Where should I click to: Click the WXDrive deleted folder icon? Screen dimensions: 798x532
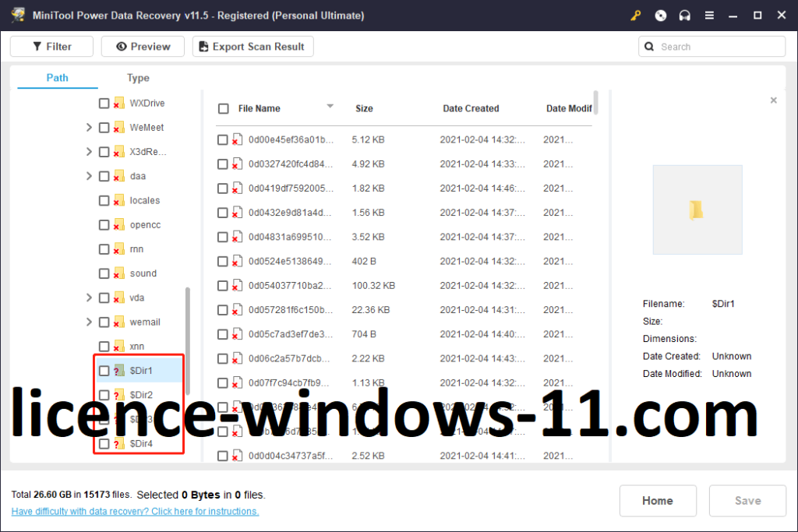119,104
